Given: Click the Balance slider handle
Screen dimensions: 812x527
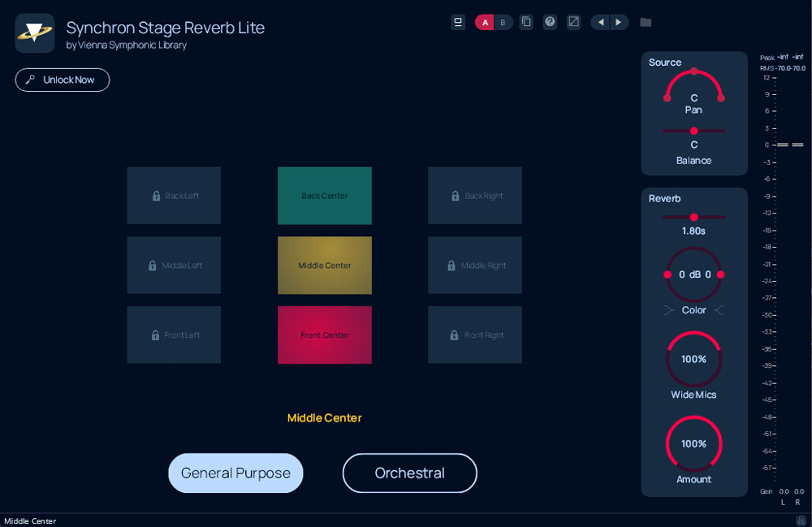Looking at the screenshot, I should point(694,131).
